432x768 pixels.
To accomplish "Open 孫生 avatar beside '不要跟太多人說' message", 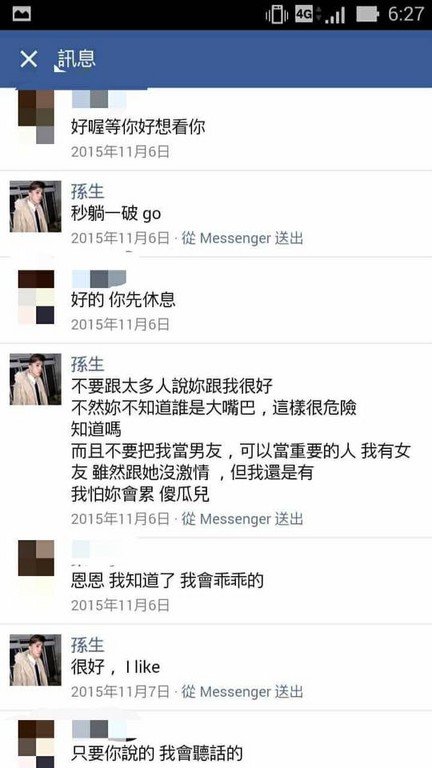I will click(36, 379).
